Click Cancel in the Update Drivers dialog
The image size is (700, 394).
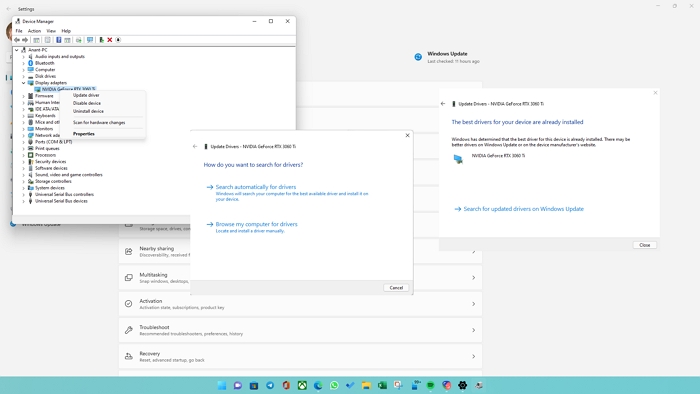[x=396, y=288]
